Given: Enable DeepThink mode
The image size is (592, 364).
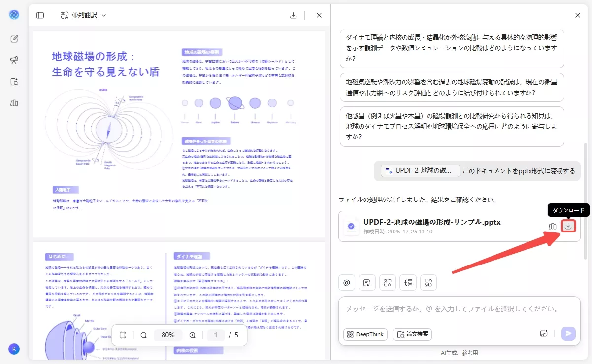Looking at the screenshot, I should pyautogui.click(x=365, y=334).
